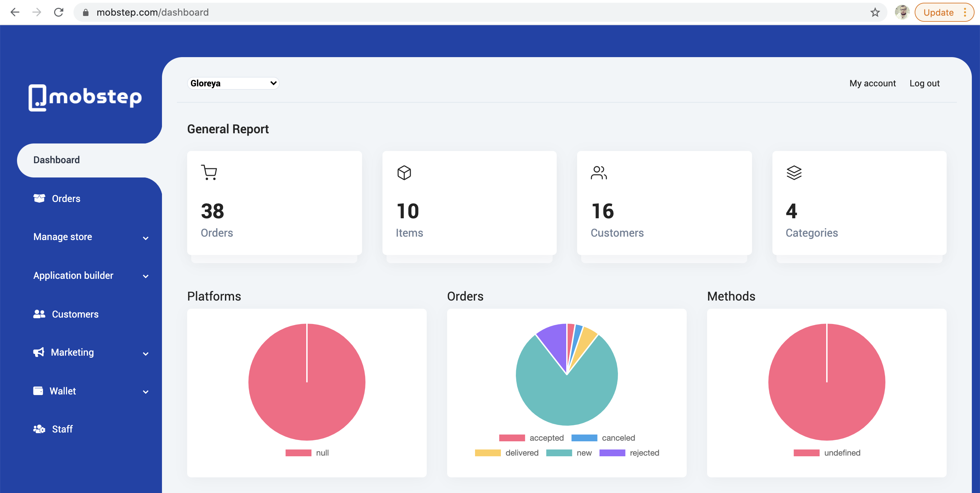Viewport: 980px width, 493px height.
Task: Reload the page with refresh icon
Action: [59, 13]
